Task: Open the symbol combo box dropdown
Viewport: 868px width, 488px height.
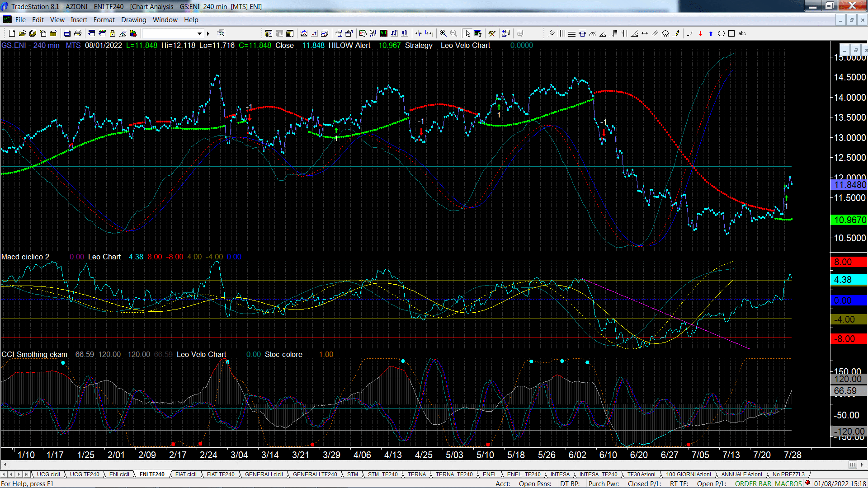Action: click(x=199, y=33)
